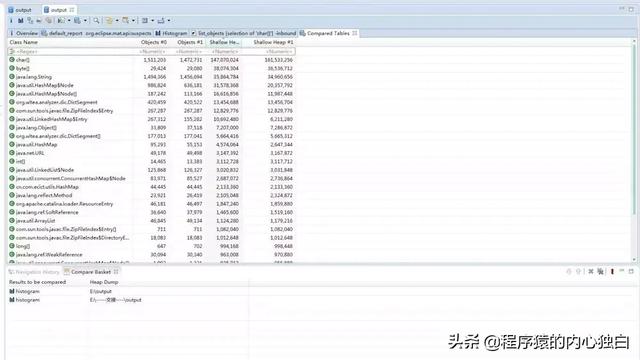Open the query browser toolbar icon
The height and width of the screenshot is (360, 640).
pos(77,20)
